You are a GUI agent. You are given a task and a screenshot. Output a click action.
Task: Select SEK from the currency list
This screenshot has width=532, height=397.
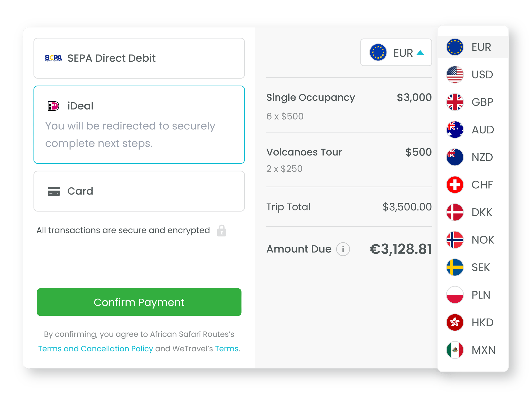pos(473,267)
